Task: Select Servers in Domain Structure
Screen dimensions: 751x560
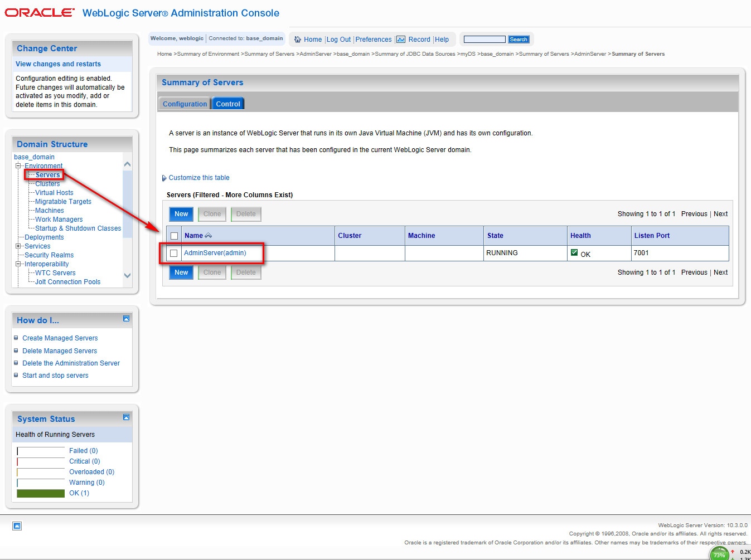Action: [48, 175]
